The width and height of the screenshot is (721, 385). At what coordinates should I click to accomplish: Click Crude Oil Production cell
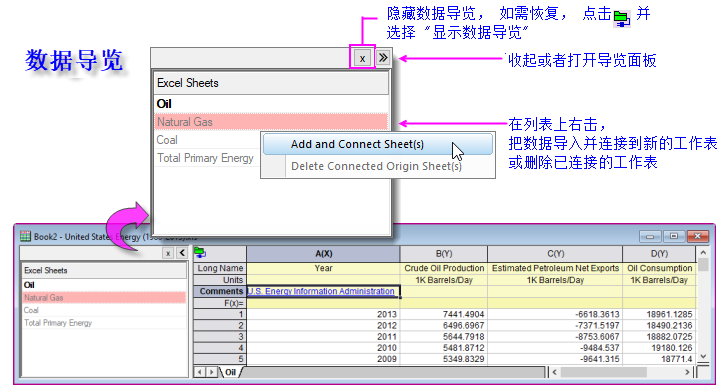pyautogui.click(x=444, y=268)
